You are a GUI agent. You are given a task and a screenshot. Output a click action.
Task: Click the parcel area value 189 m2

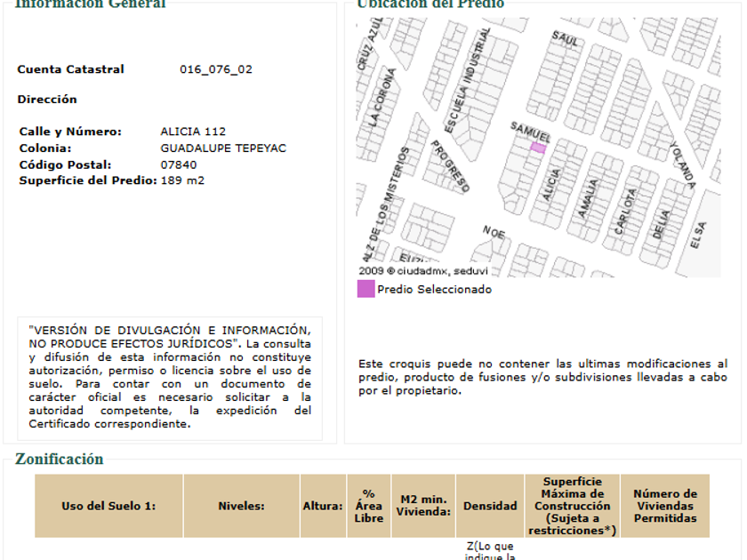[x=182, y=180]
